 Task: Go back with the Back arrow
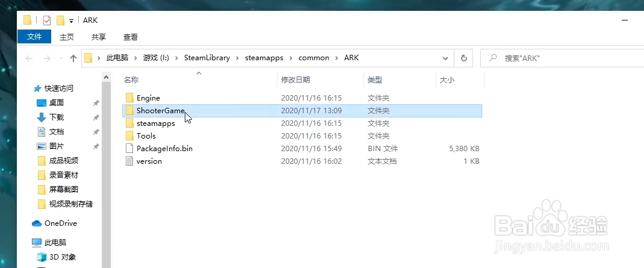click(29, 58)
